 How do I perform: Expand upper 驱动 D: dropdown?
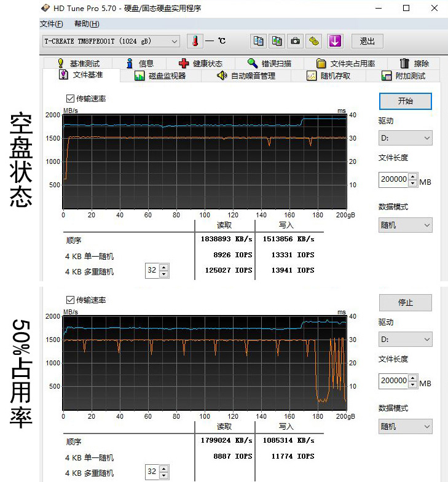point(406,138)
